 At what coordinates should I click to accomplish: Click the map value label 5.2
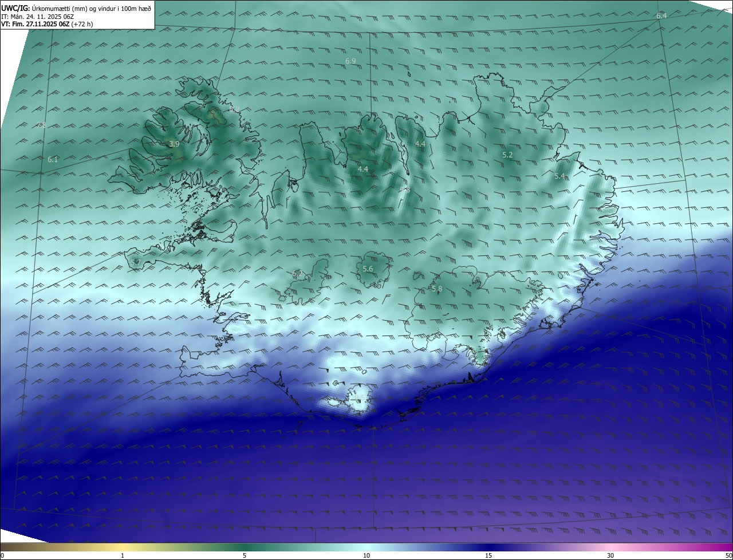click(x=507, y=155)
